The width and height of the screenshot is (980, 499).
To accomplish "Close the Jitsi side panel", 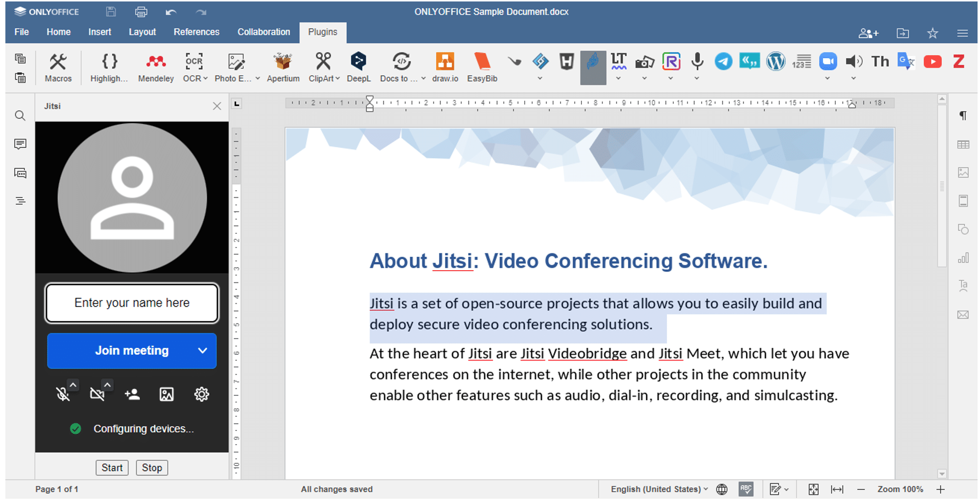I will click(x=217, y=106).
